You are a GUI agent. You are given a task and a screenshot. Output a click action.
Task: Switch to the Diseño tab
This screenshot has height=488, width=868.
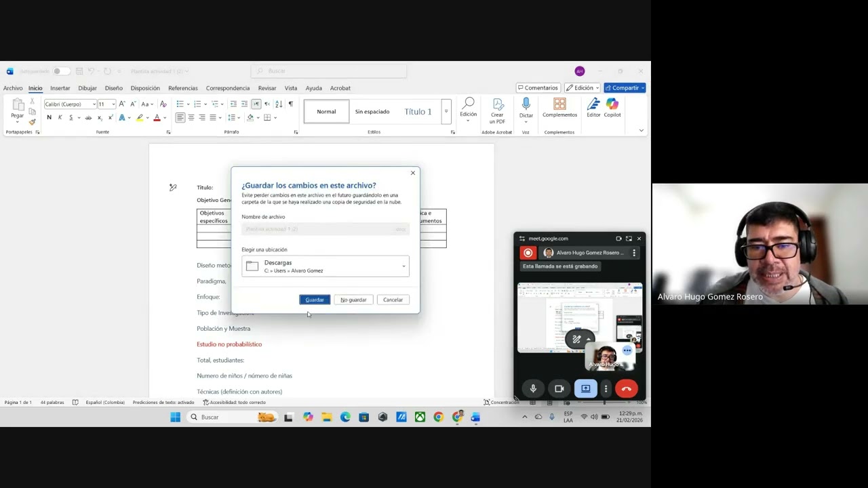[x=114, y=88]
